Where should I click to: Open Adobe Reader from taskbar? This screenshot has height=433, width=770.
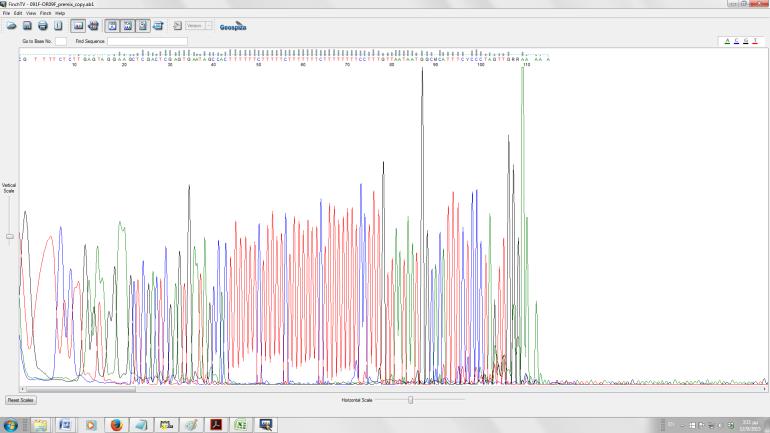(216, 425)
